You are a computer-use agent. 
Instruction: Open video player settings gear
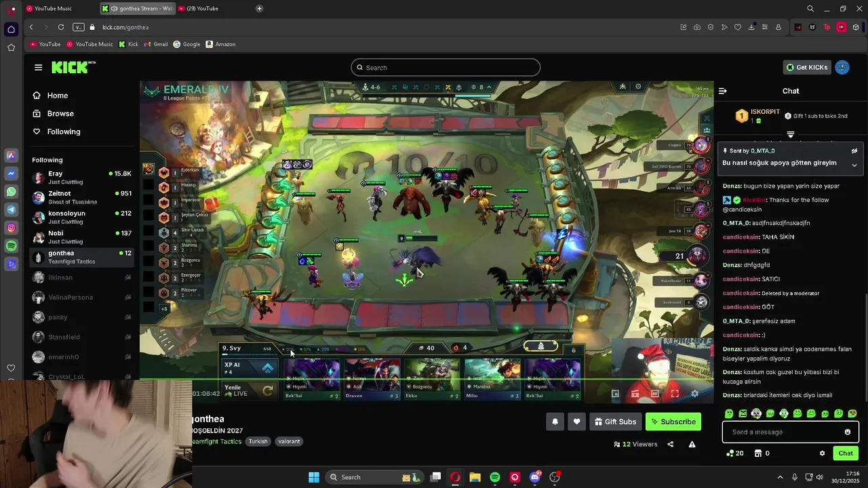[694, 394]
